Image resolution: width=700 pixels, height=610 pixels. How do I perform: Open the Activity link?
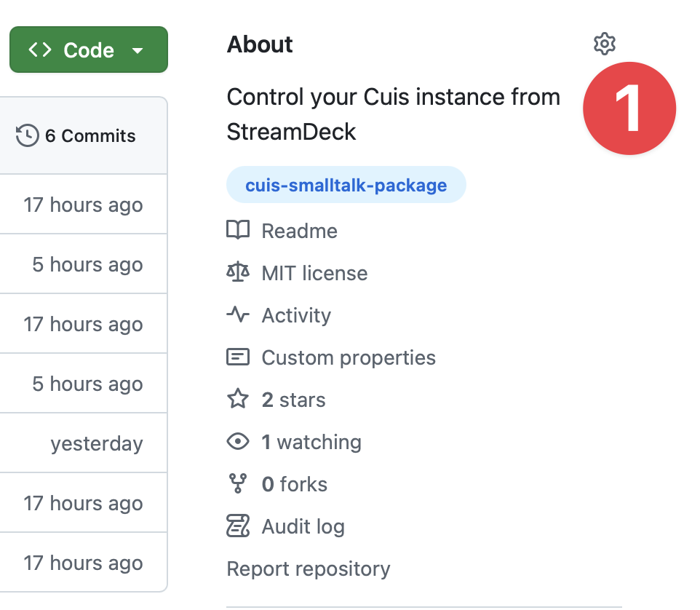click(279, 315)
